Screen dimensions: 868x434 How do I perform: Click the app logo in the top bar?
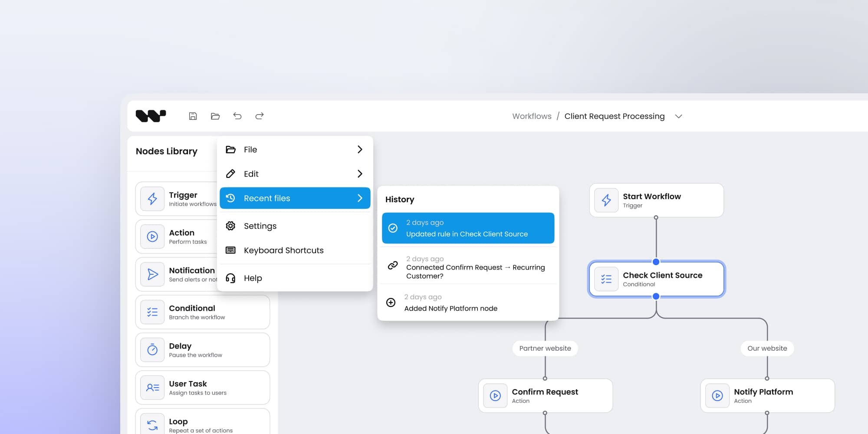coord(151,116)
